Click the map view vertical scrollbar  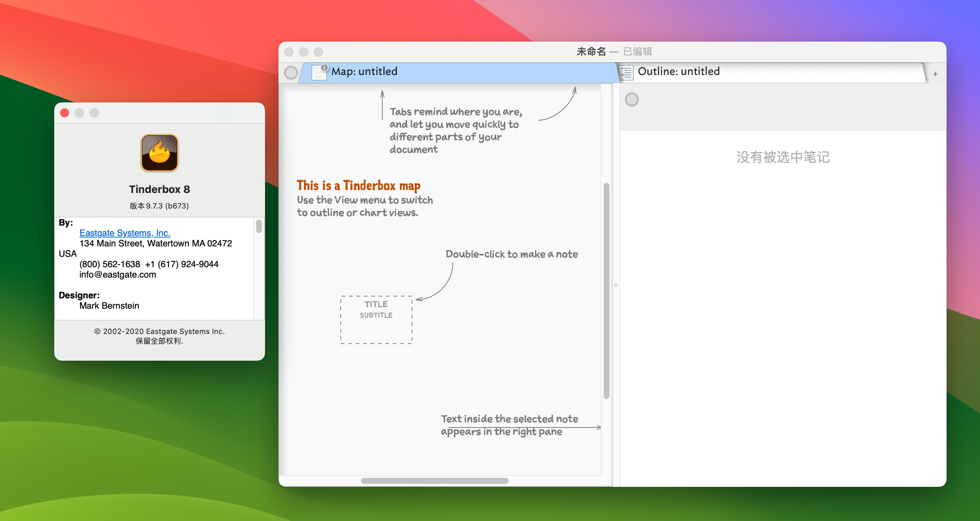point(607,291)
